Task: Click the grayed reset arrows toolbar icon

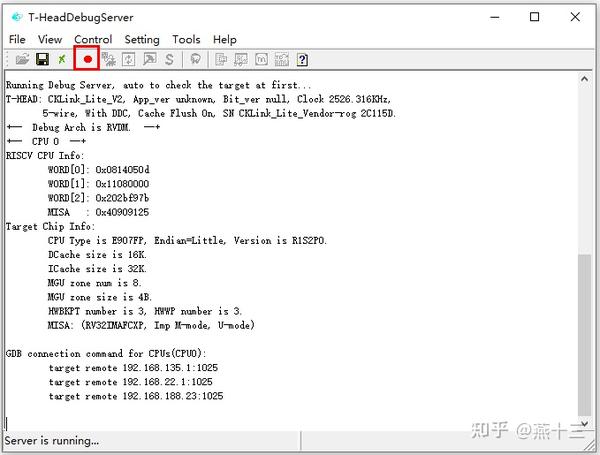Action: pos(129,59)
